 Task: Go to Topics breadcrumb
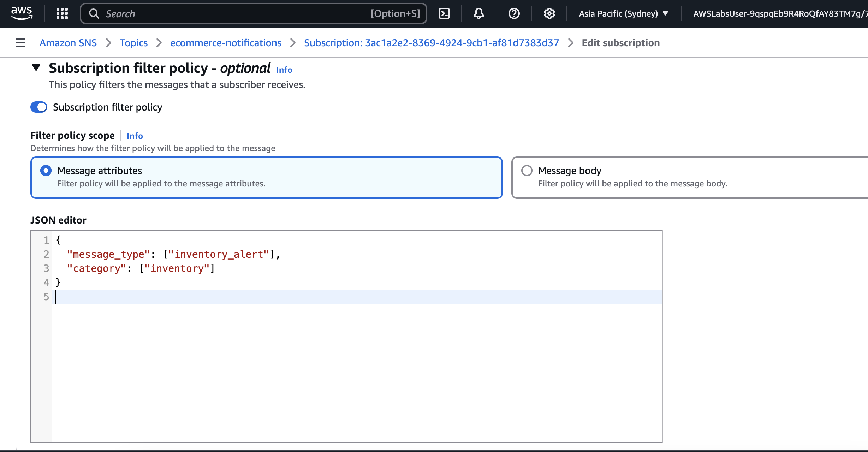pyautogui.click(x=133, y=43)
